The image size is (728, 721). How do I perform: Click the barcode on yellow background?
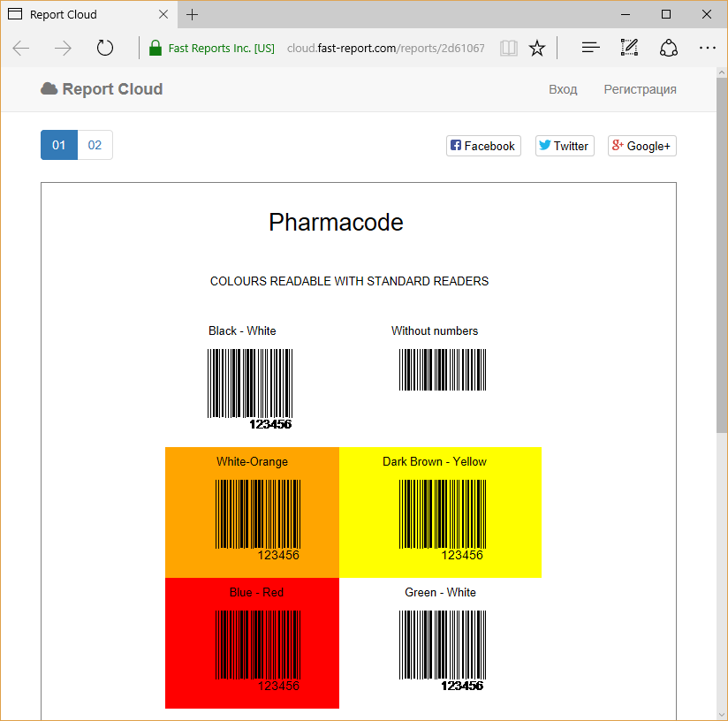click(443, 520)
